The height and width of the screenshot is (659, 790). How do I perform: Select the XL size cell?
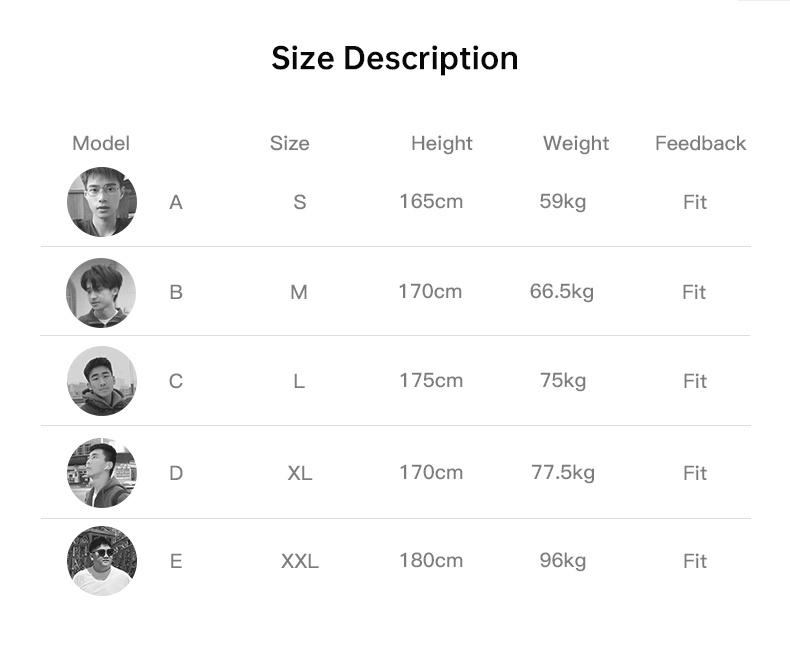tap(300, 473)
